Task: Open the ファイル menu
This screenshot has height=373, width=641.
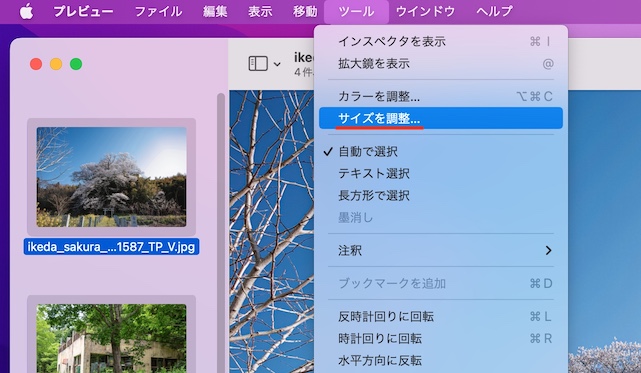Action: (158, 11)
